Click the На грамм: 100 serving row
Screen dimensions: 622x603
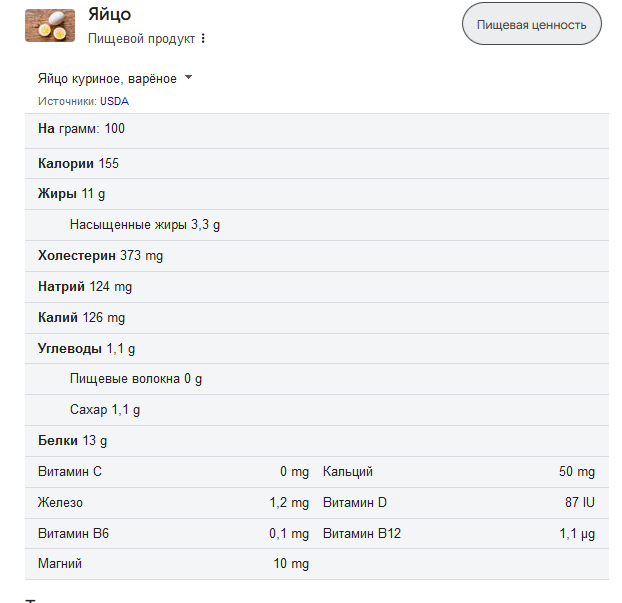point(317,131)
